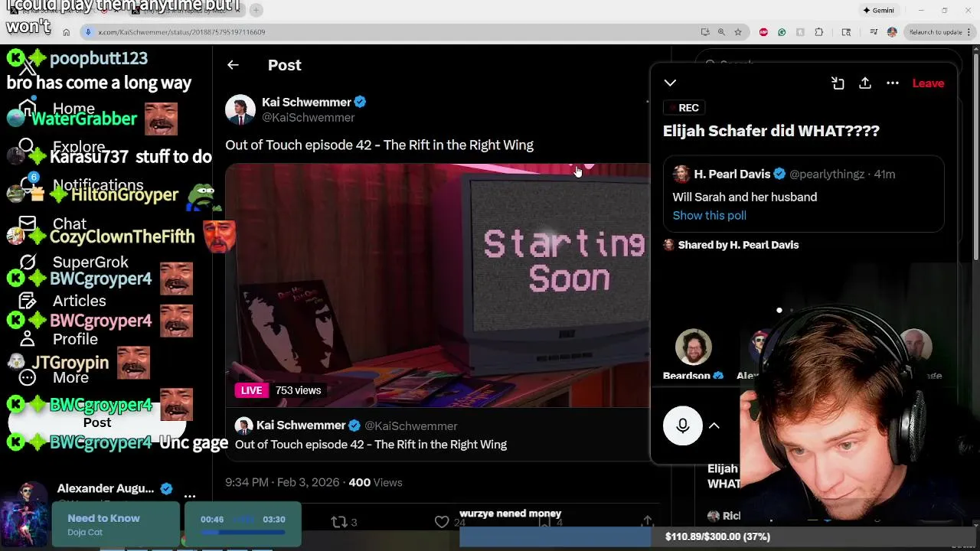The height and width of the screenshot is (551, 980).
Task: Like the post heart icon
Action: [x=442, y=522]
